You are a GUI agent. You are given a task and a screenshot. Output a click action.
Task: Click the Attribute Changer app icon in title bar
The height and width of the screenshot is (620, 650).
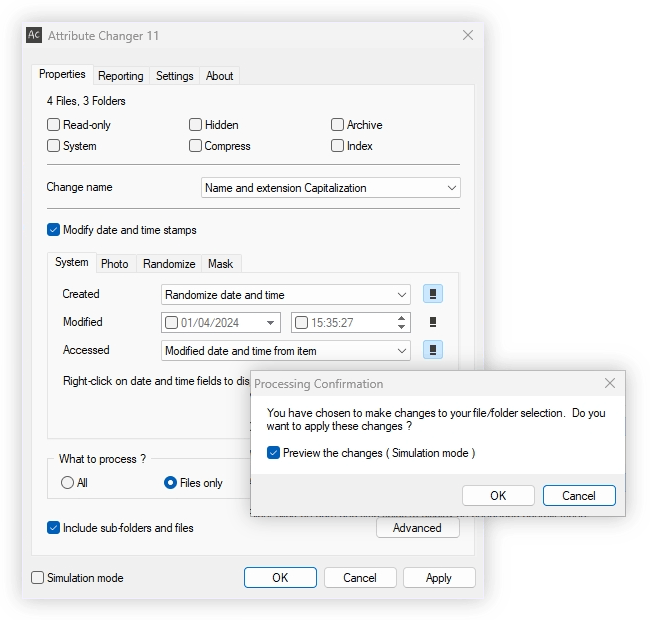click(34, 35)
